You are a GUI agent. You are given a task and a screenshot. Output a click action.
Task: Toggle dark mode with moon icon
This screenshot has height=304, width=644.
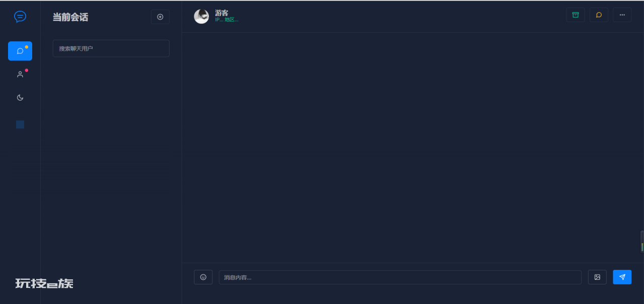(x=20, y=97)
